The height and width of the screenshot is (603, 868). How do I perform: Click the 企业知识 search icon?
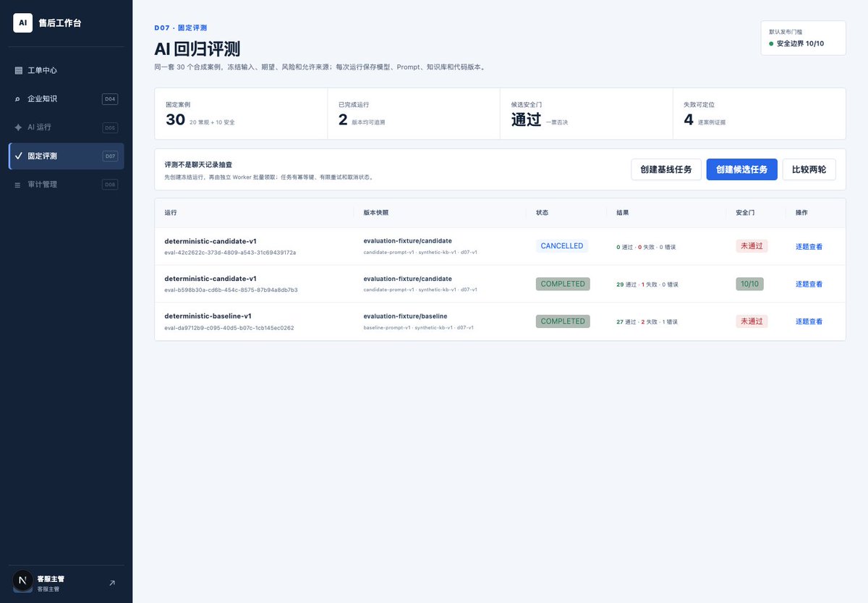(18, 99)
